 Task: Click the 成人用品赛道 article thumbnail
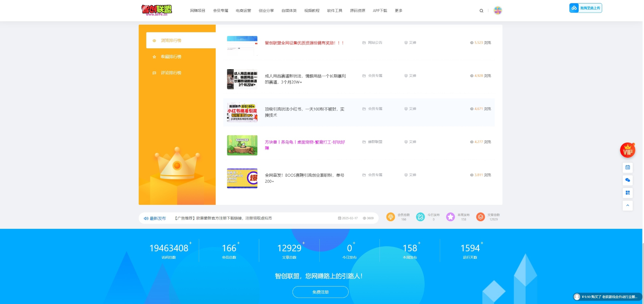242,79
